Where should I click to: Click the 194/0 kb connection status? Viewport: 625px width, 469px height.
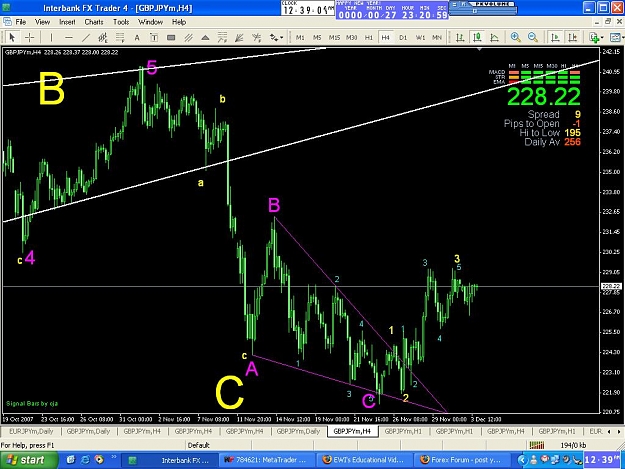coord(573,445)
